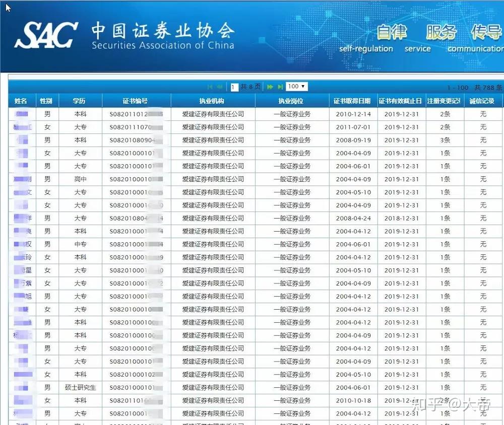Click 本科 in the 2008-09-19 row
504x425 pixels.
(x=80, y=140)
